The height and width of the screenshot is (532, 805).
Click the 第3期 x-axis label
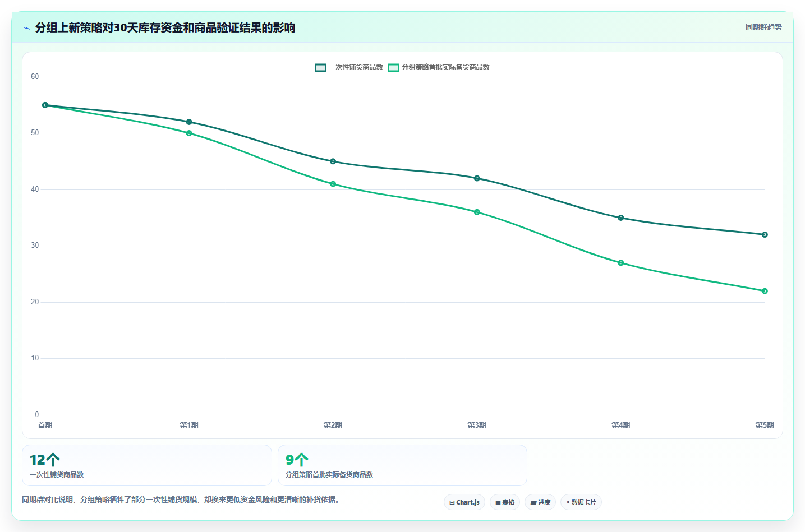[477, 425]
